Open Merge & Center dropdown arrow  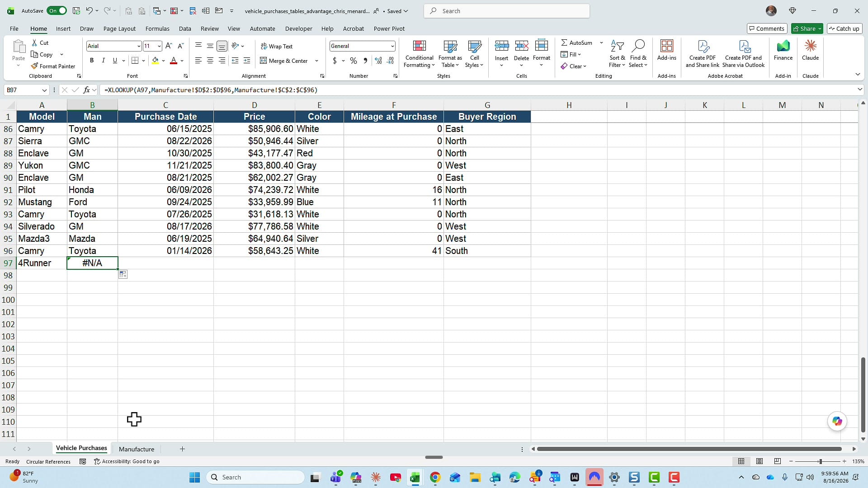316,61
